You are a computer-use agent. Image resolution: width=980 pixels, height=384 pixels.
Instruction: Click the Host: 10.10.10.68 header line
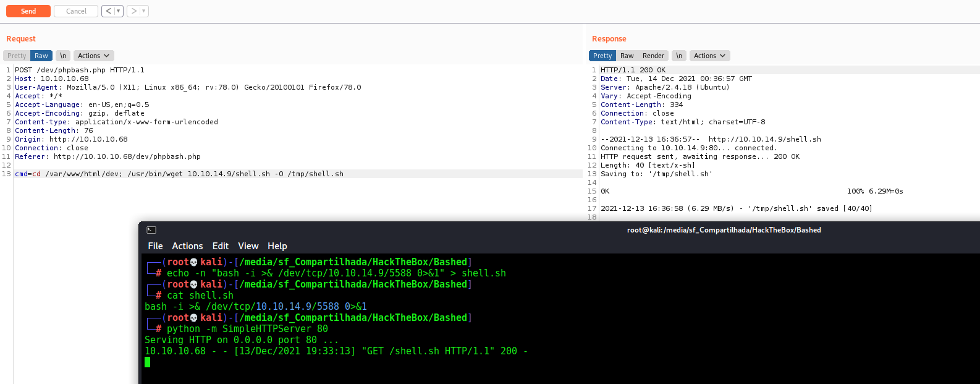point(52,79)
